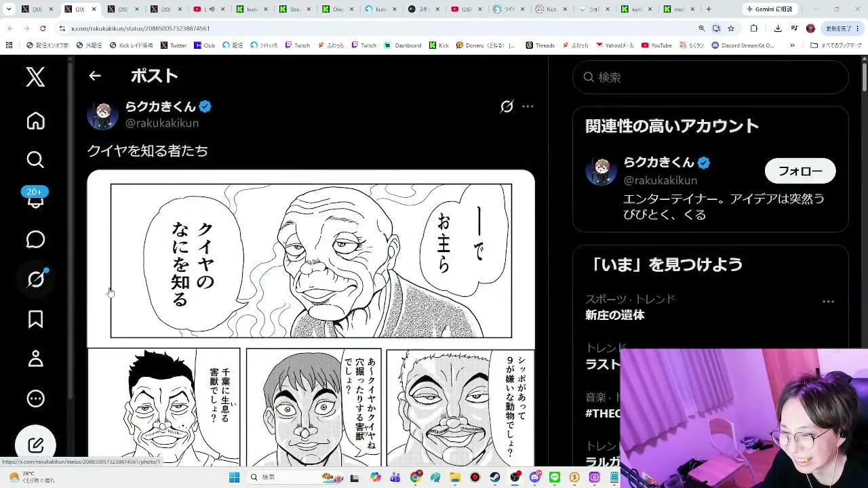This screenshot has height=488, width=868.
Task: Bookmark this page with the star icon
Action: (731, 28)
